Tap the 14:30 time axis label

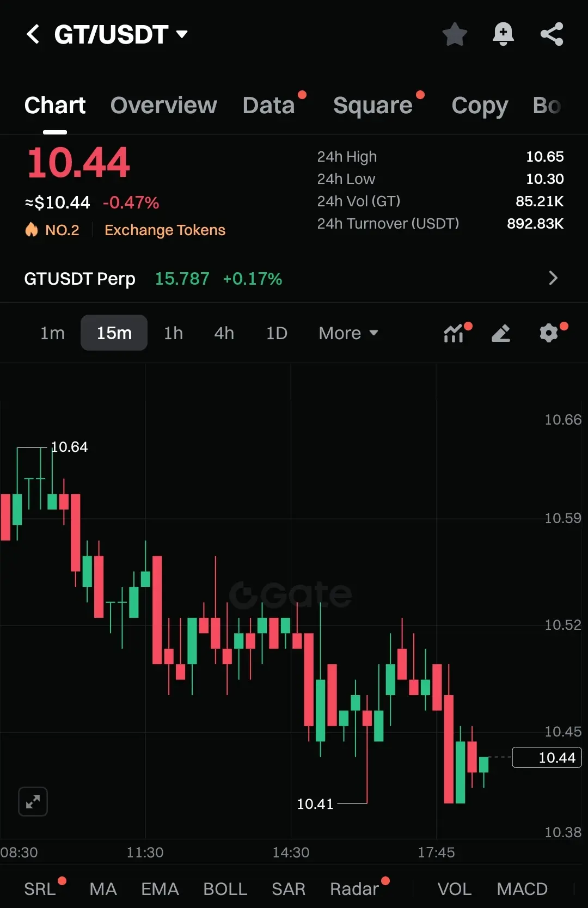(x=291, y=852)
